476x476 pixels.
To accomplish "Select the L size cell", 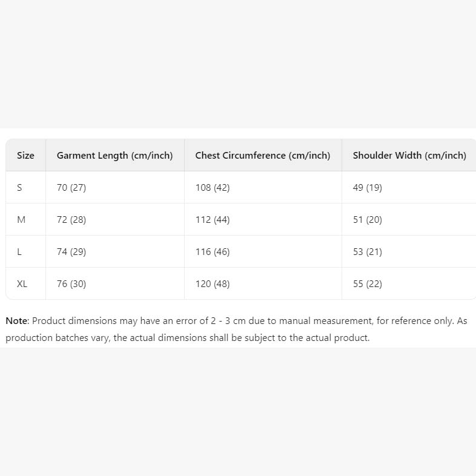I will [x=19, y=252].
